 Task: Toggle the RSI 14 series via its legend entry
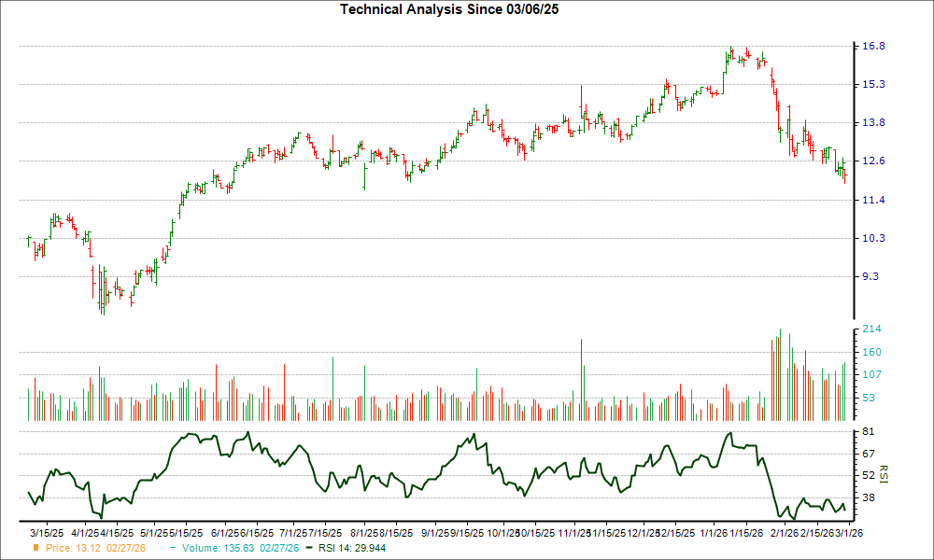pyautogui.click(x=350, y=550)
